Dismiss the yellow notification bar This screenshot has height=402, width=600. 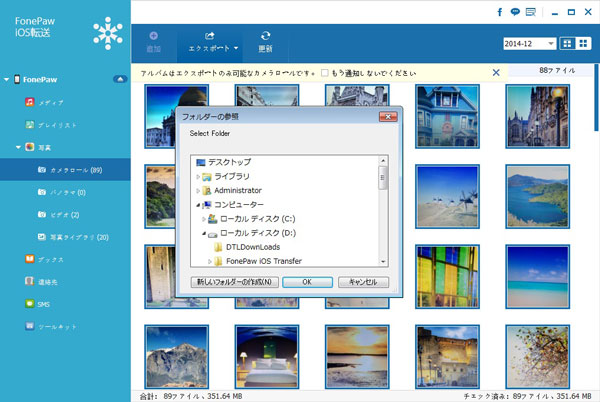496,72
